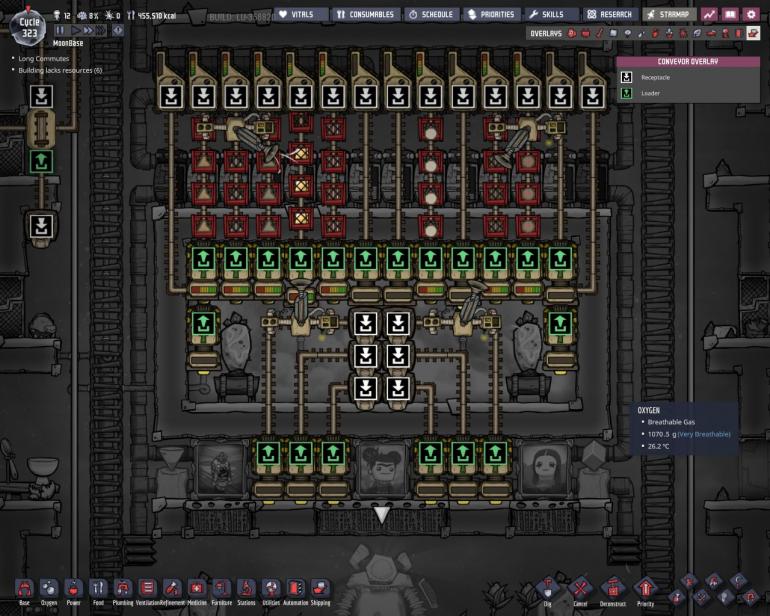Select the Deconstruct tool

(613, 590)
